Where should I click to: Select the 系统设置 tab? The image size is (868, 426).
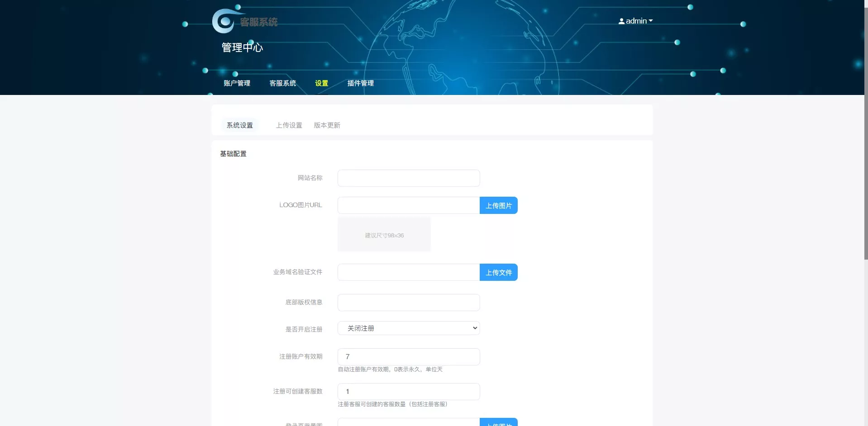tap(240, 125)
